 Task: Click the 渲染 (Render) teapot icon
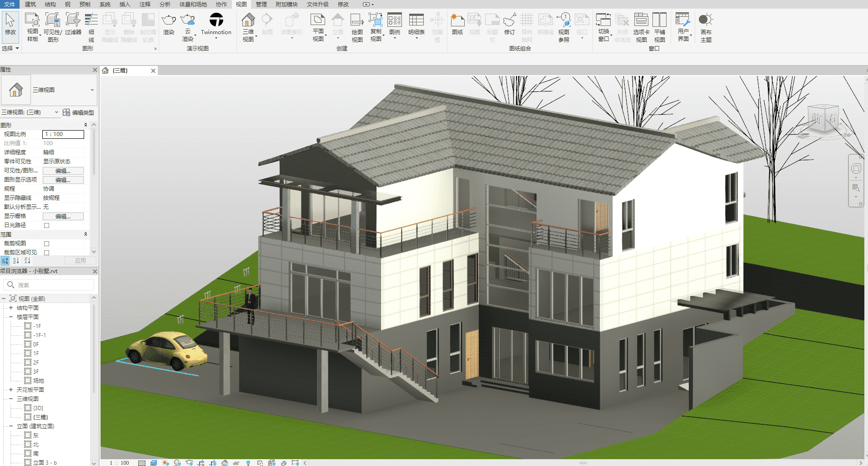coord(169,20)
